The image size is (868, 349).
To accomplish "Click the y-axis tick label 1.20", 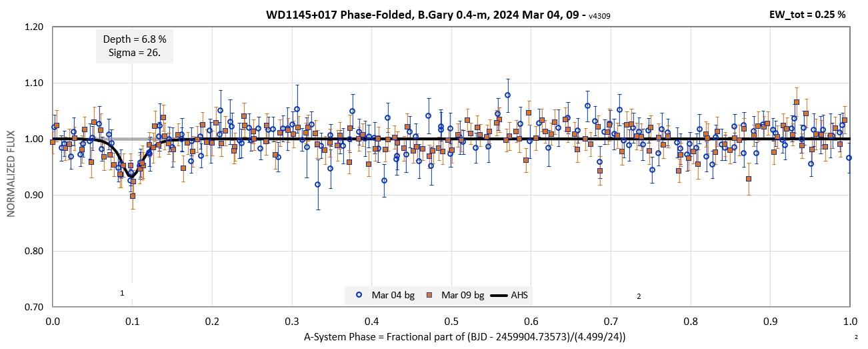I will 33,27.
